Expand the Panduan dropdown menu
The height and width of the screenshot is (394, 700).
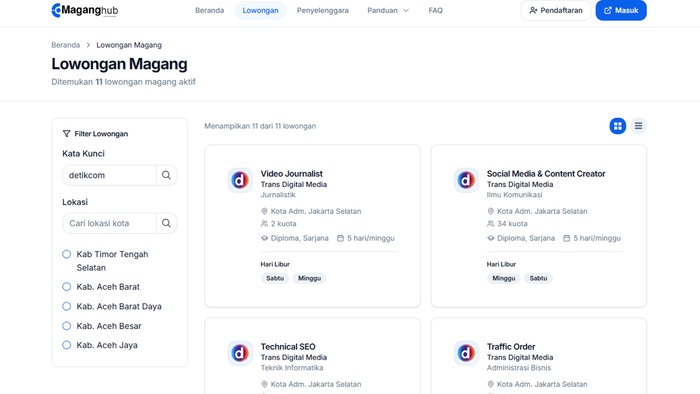click(388, 10)
